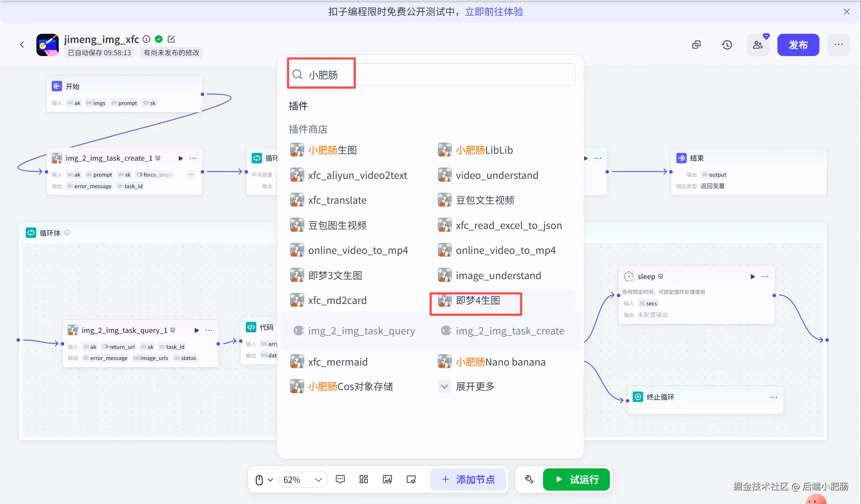Select the img_2_img_task_create tool entry
This screenshot has height=504, width=861.
pos(509,331)
